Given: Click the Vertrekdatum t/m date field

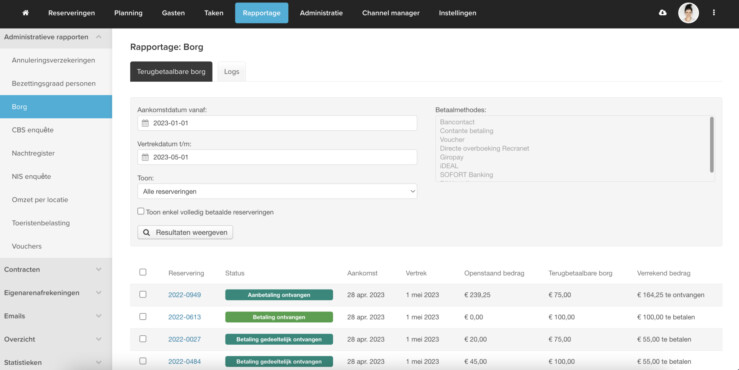Looking at the screenshot, I should (277, 157).
